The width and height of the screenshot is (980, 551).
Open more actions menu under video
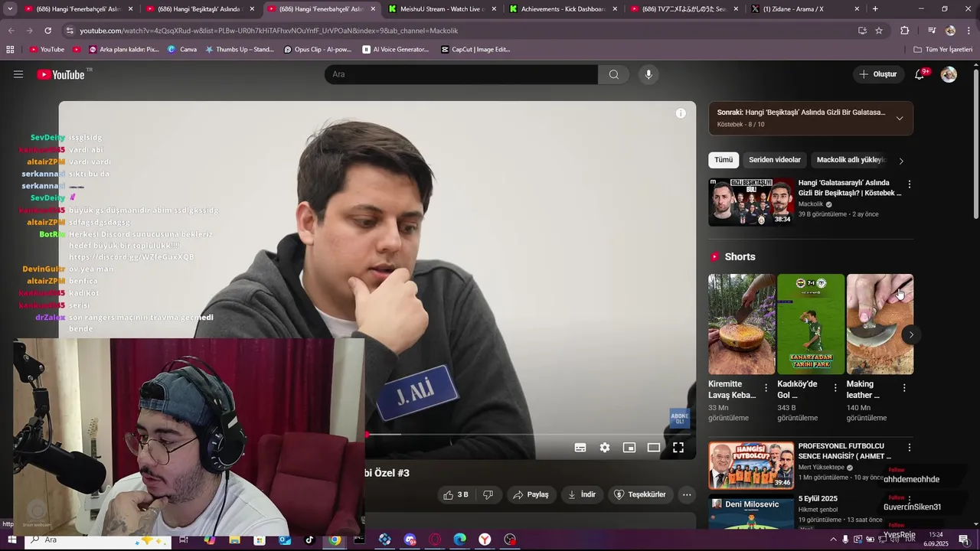pos(687,494)
